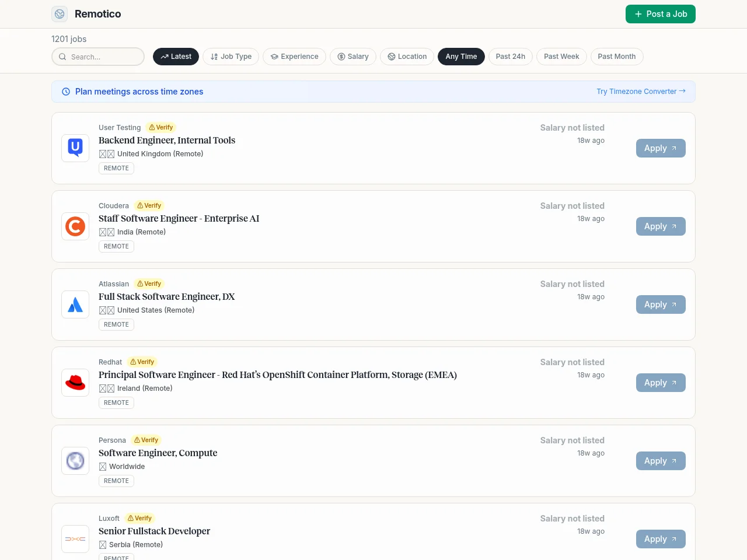
Task: Click United States (Remote) location text
Action: pos(156,310)
